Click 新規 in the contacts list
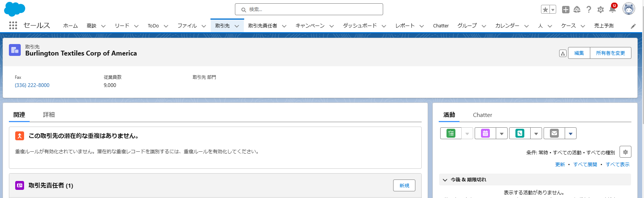 pos(404,185)
